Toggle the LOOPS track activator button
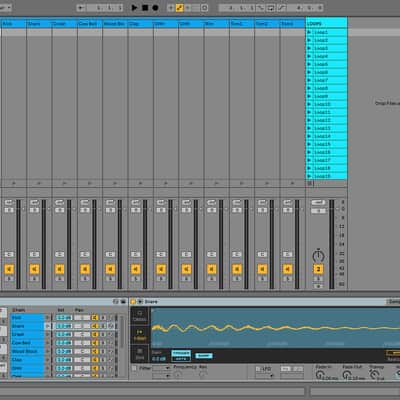 point(318,269)
